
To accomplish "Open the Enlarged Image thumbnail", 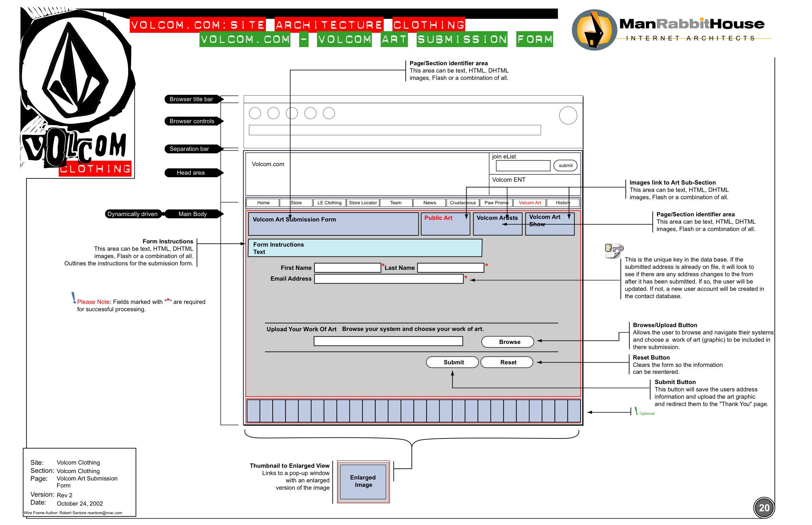I will point(363,481).
